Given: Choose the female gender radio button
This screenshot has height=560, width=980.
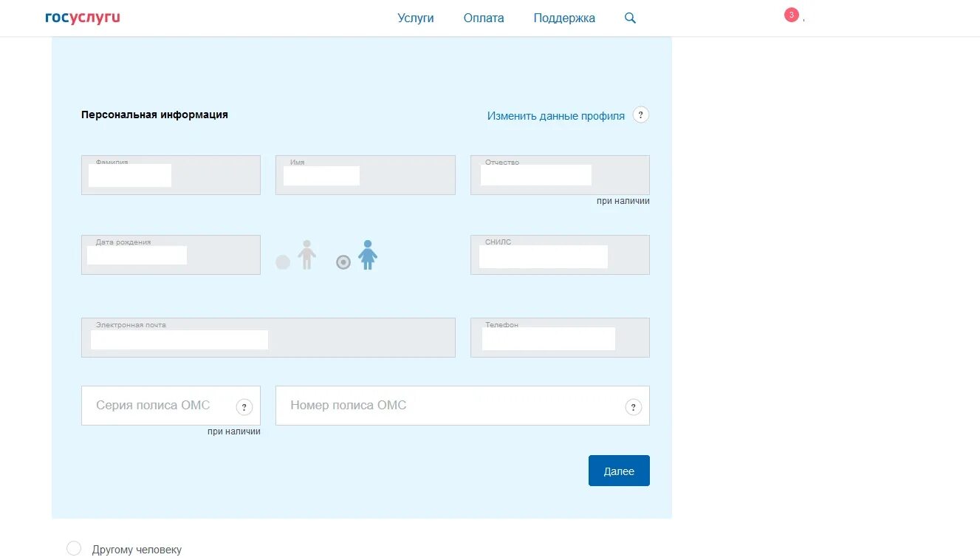Looking at the screenshot, I should tap(343, 262).
